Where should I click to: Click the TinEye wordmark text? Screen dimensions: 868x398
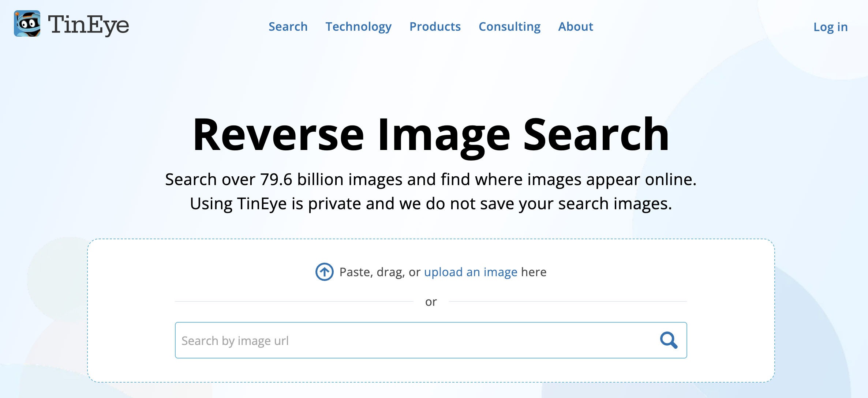click(89, 25)
